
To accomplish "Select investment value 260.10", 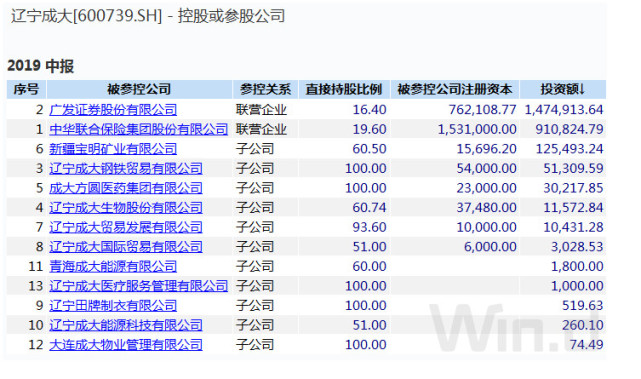I will click(583, 326).
